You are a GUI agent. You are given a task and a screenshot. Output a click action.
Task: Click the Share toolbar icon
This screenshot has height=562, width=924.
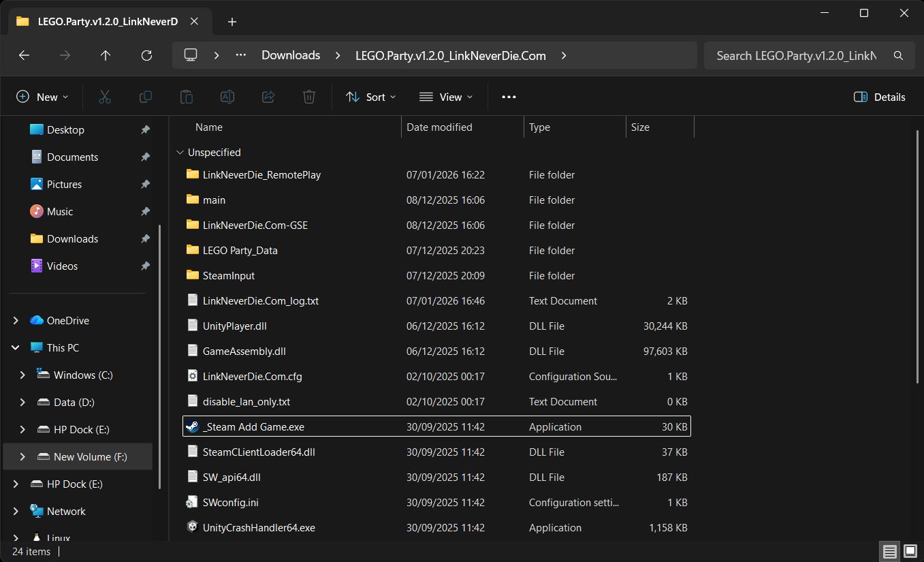coord(268,97)
